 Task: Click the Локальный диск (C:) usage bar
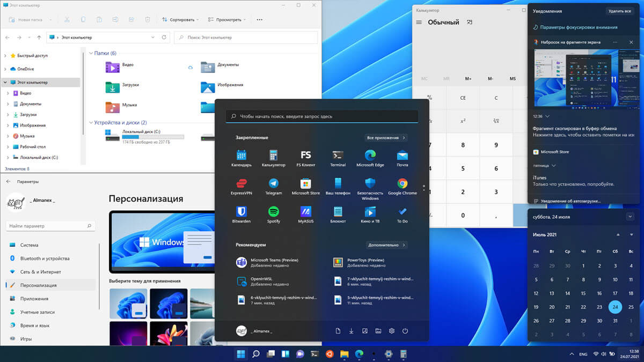(153, 137)
